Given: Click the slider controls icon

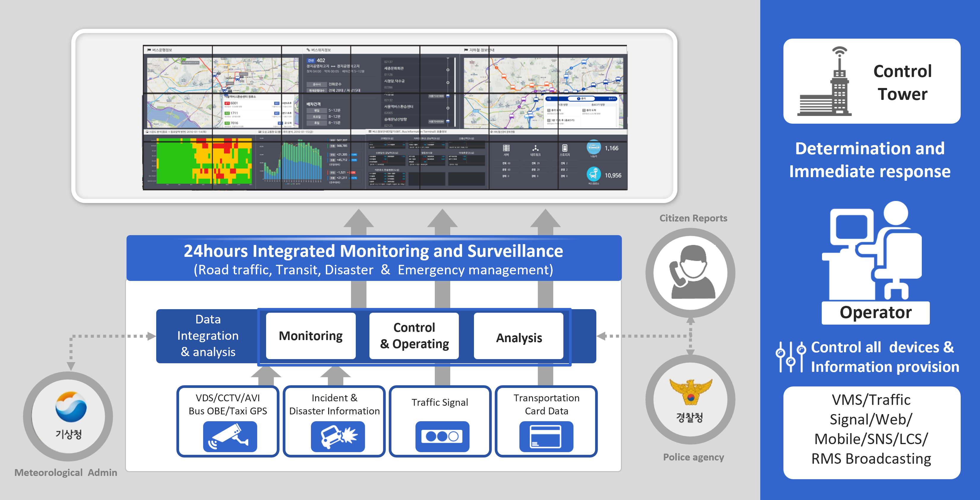Looking at the screenshot, I should coord(791,357).
